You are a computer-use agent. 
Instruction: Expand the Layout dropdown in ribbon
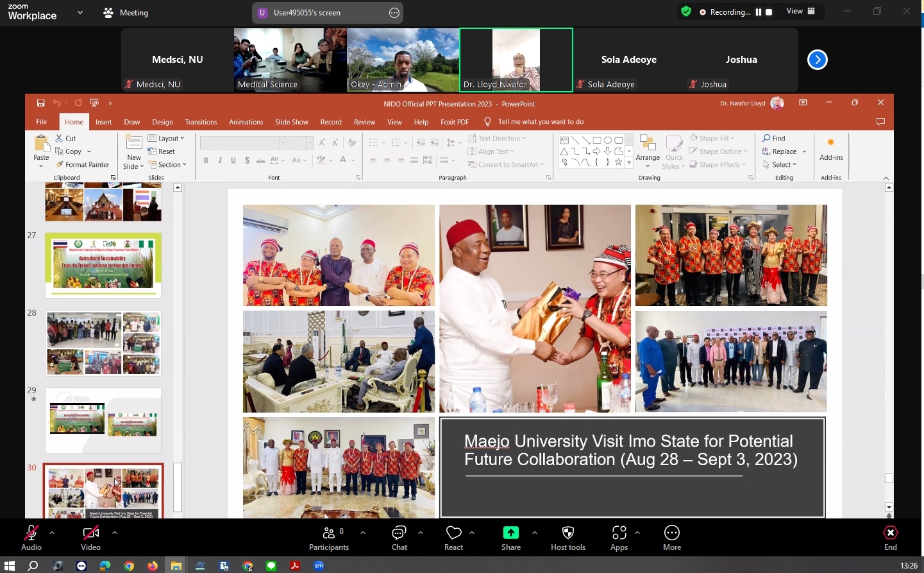click(167, 139)
